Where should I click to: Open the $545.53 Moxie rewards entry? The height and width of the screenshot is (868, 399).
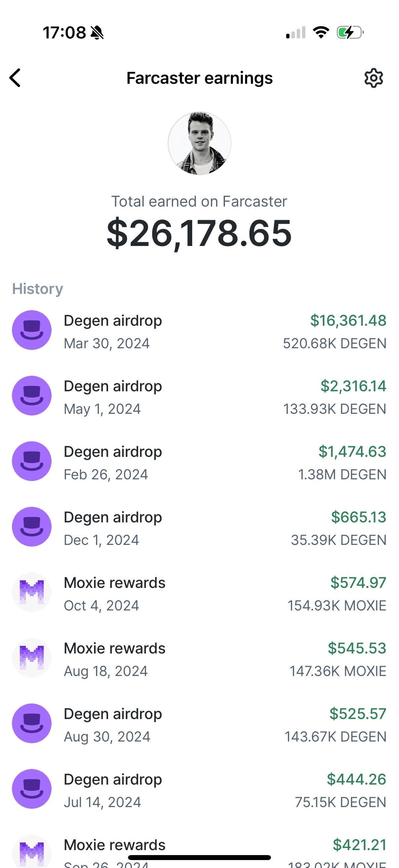[x=199, y=659]
